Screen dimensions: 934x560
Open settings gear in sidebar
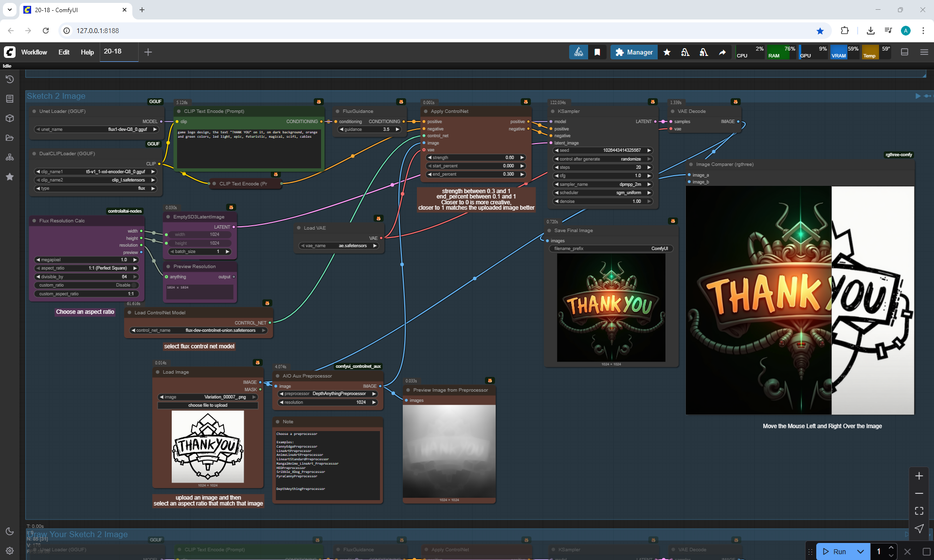tap(9, 551)
